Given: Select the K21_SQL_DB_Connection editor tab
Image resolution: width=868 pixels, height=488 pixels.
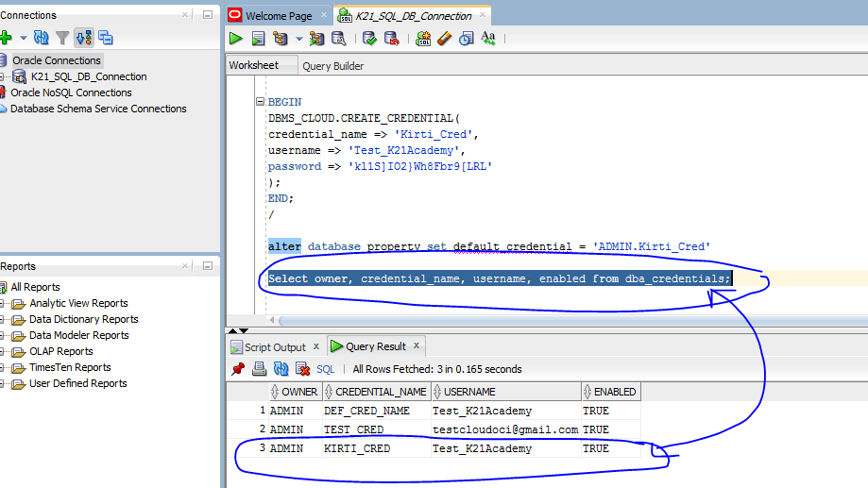Looking at the screenshot, I should point(414,16).
